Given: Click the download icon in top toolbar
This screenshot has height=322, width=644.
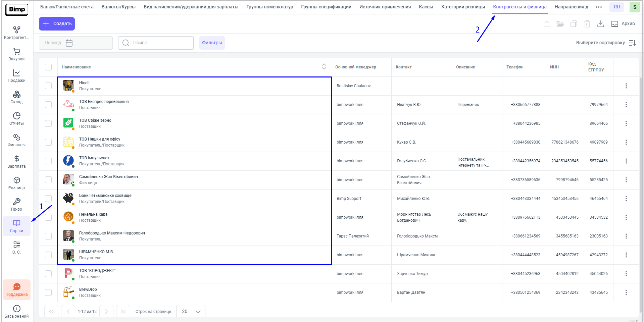Looking at the screenshot, I should click(601, 24).
